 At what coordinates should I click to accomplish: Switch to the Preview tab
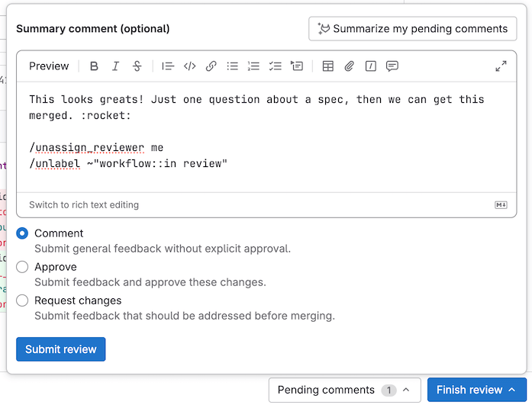click(x=49, y=66)
